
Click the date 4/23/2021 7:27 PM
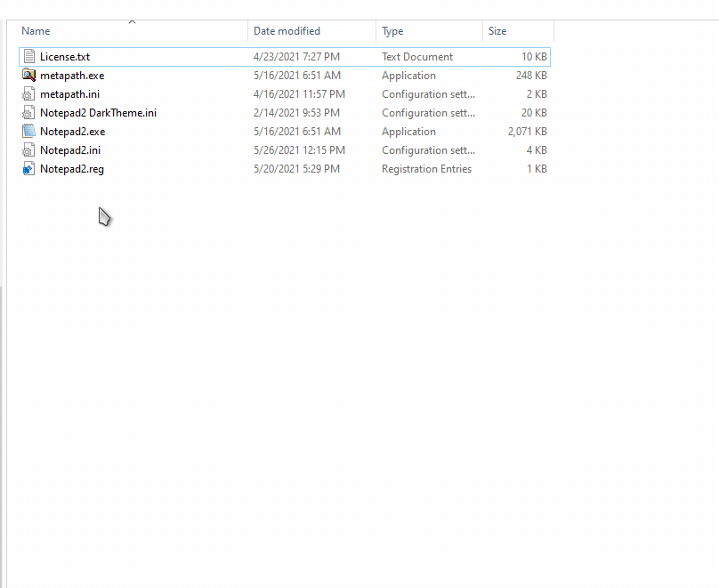click(296, 56)
